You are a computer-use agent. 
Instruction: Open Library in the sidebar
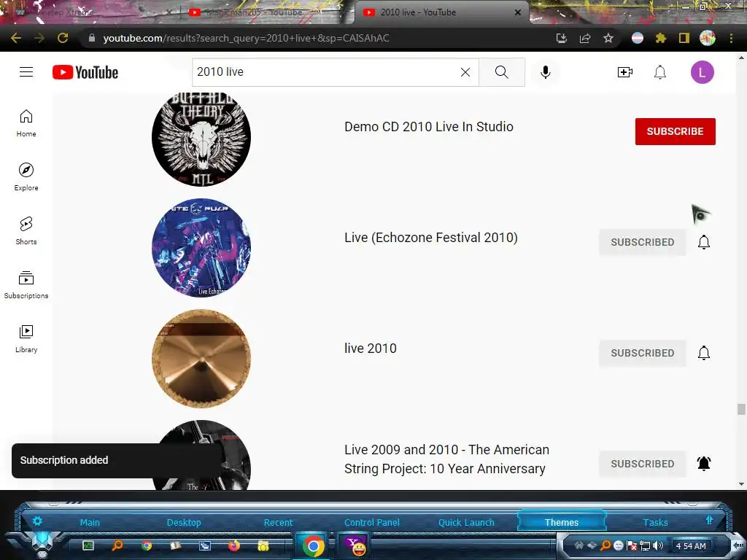26,338
